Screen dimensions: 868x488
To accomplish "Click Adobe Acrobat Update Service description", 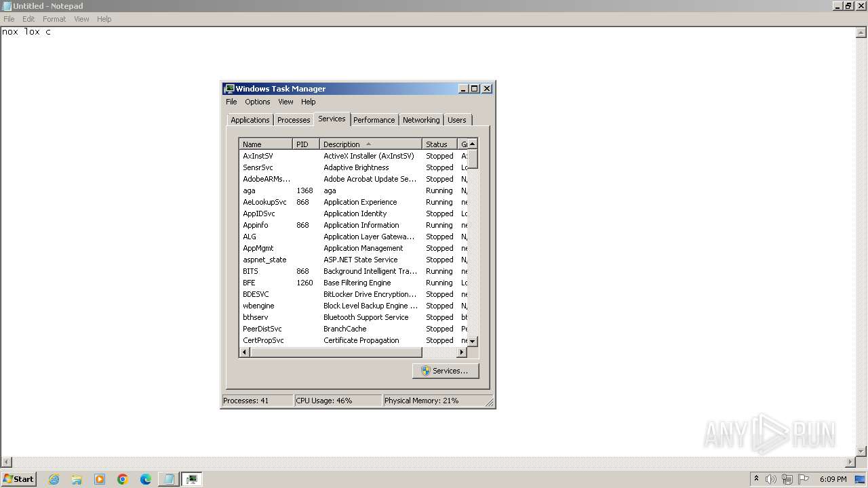I will click(x=370, y=179).
